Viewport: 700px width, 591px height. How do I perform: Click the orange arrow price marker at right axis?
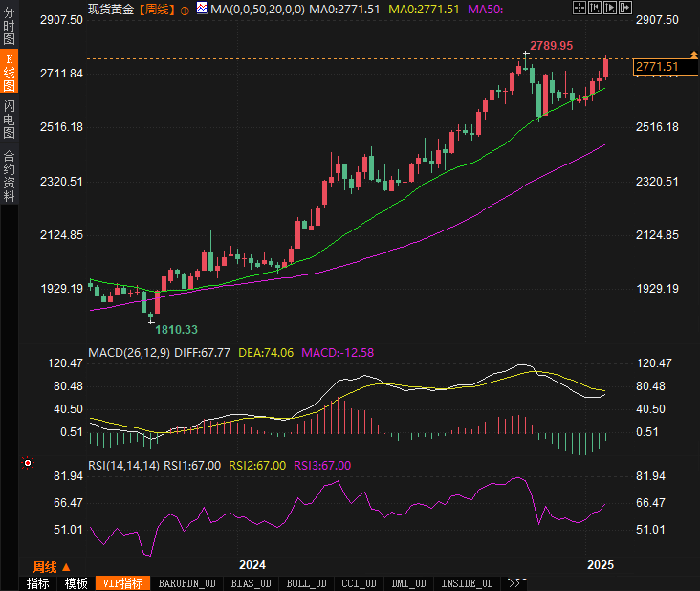pos(692,55)
